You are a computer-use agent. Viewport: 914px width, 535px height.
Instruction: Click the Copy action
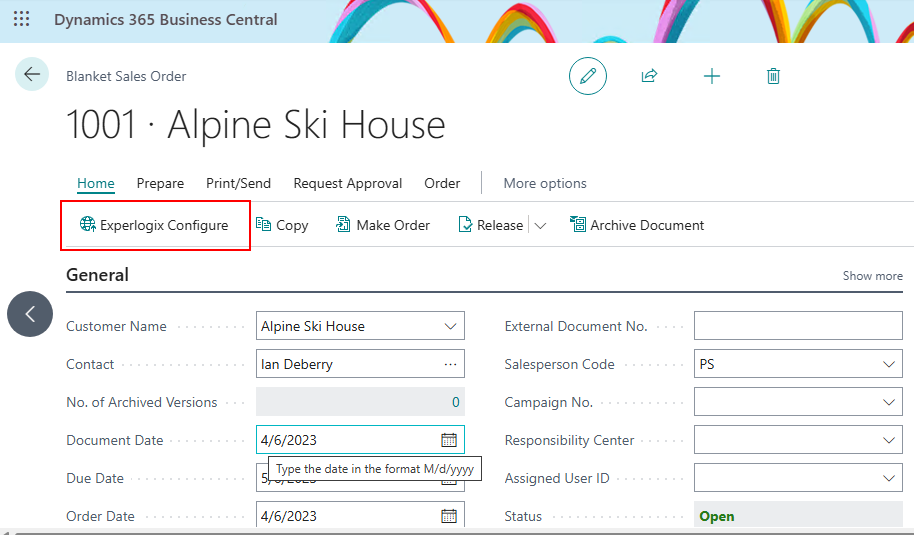click(282, 225)
